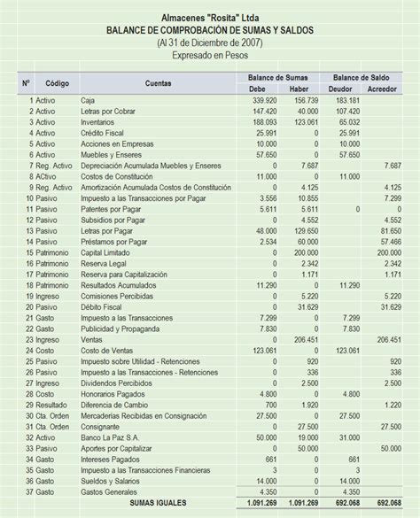
Task: Select the 'Capital Limitado' account cell
Action: [105, 253]
